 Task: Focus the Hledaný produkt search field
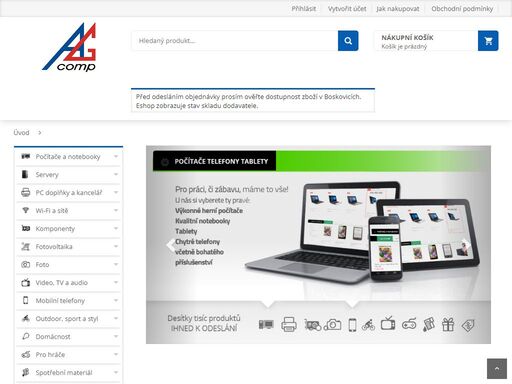point(235,41)
